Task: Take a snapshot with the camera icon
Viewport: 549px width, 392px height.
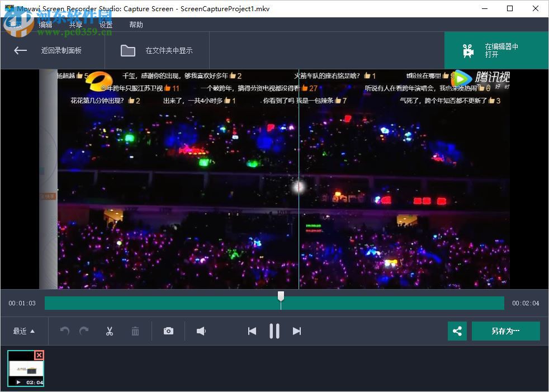Action: (x=168, y=331)
